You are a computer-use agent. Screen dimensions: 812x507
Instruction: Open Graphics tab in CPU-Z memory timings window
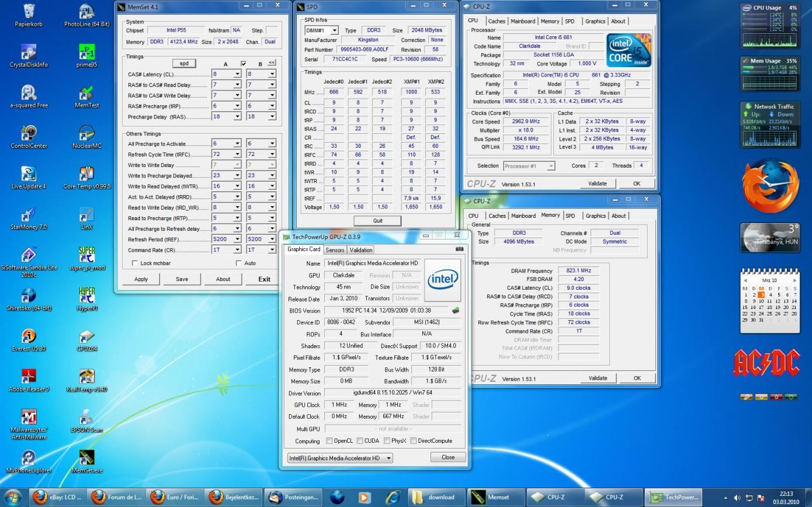click(x=595, y=216)
